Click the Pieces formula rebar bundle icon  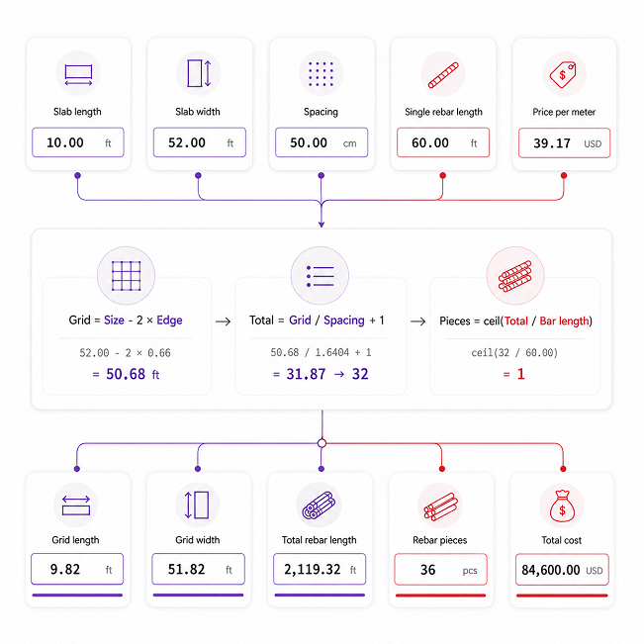click(x=515, y=276)
